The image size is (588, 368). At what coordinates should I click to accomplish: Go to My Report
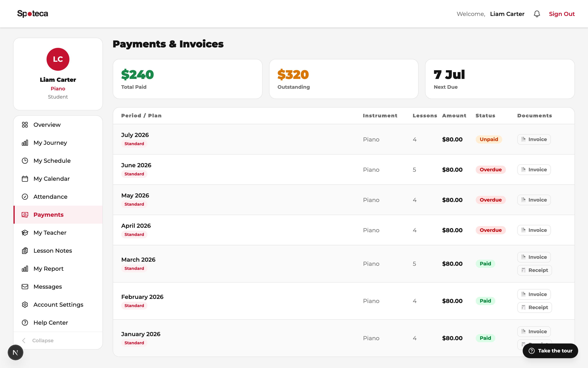58,269
